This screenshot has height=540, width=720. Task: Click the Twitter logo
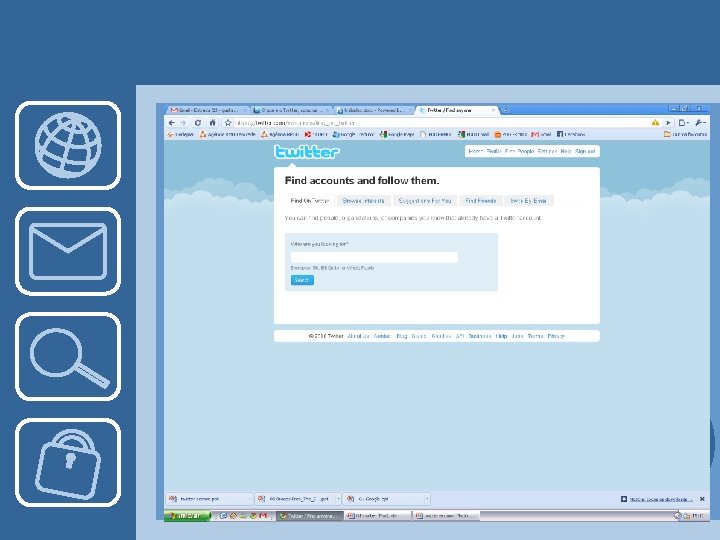[307, 152]
